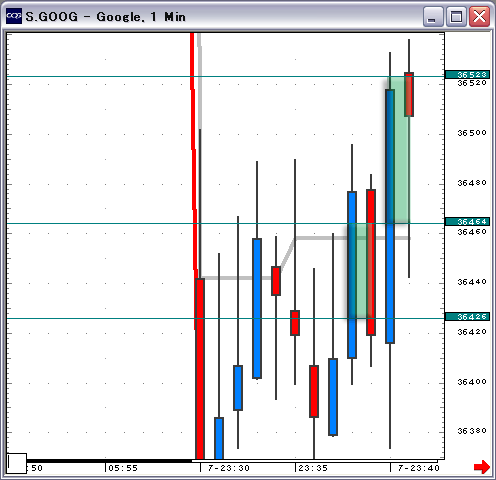Select the last red candle near 36523
496x480 pixels.
[409, 94]
